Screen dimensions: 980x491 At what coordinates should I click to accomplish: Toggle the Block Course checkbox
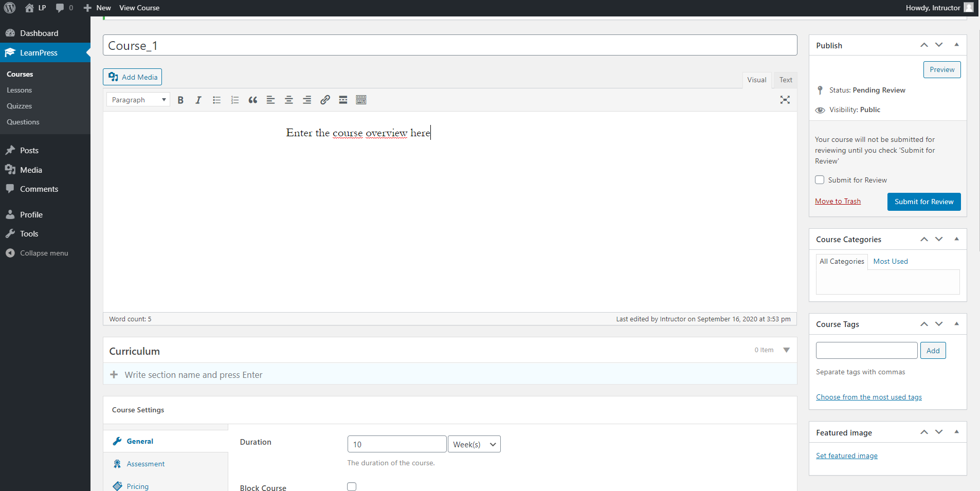(352, 486)
